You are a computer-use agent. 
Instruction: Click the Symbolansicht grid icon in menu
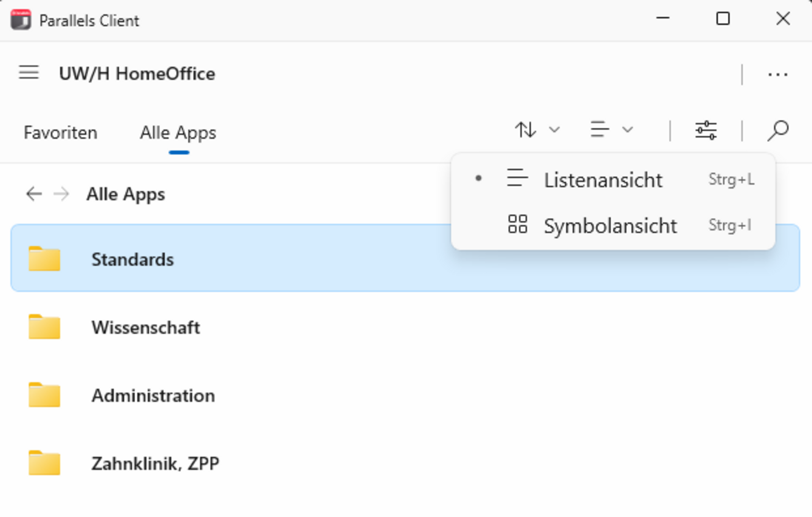[517, 224]
